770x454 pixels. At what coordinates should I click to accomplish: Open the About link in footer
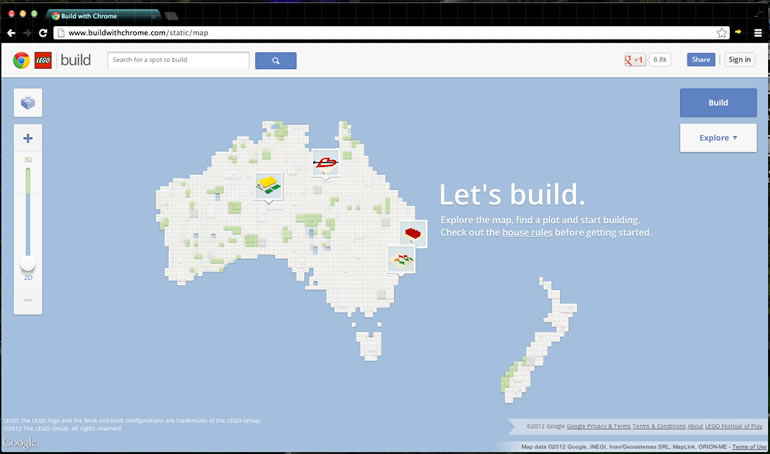tap(695, 427)
